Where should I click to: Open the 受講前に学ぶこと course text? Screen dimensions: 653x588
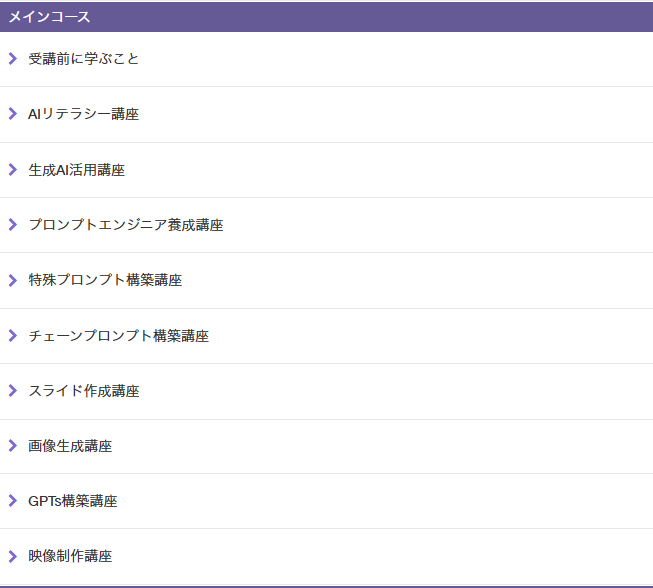point(84,59)
